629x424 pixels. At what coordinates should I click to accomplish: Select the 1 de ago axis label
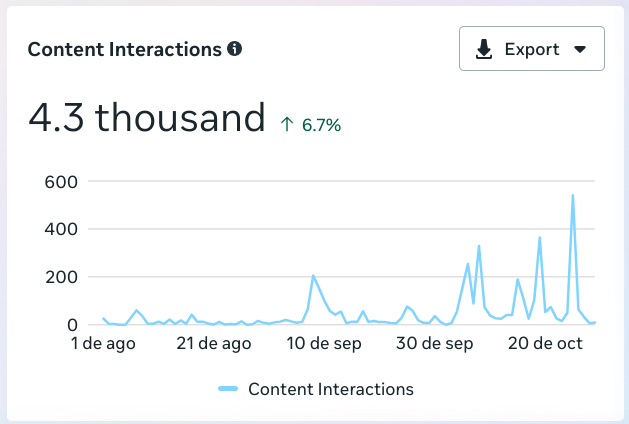(101, 343)
